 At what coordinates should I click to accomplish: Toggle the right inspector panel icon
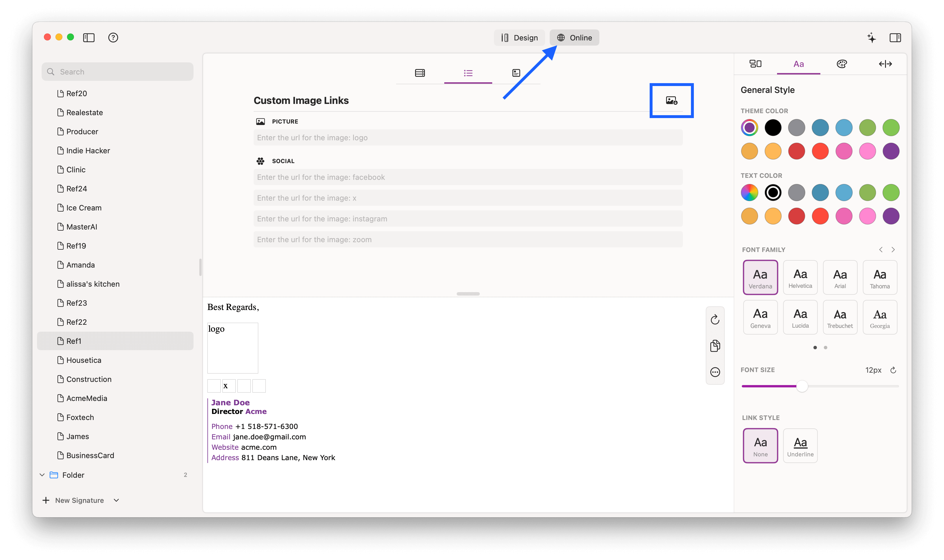click(895, 37)
